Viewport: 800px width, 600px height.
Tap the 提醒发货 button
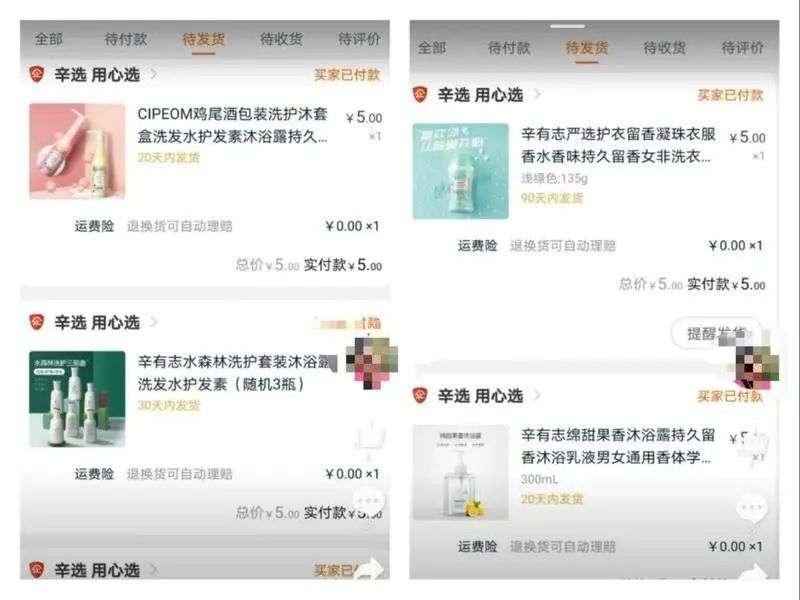click(716, 334)
